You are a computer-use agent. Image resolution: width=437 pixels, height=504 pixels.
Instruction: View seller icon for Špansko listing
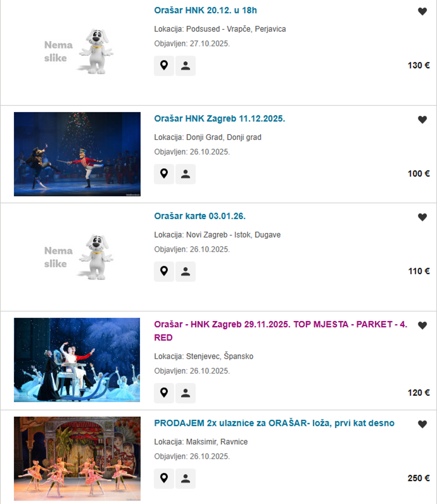click(x=185, y=393)
